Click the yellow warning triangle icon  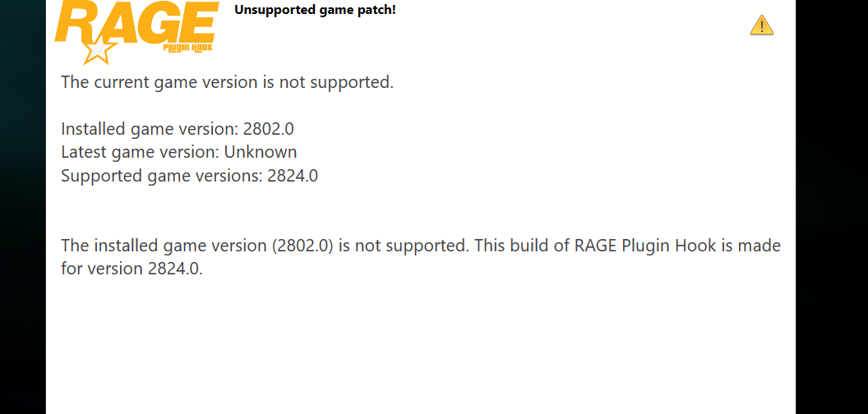point(762,25)
